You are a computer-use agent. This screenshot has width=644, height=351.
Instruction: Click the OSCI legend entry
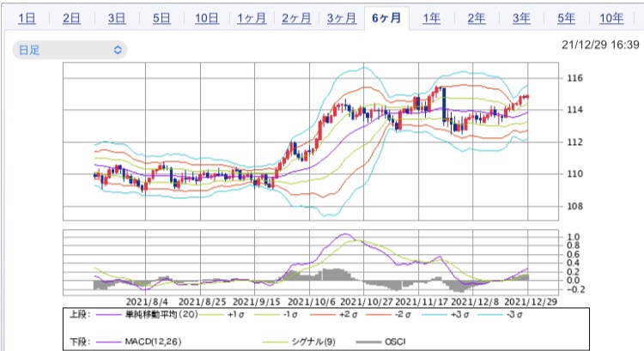click(x=395, y=342)
